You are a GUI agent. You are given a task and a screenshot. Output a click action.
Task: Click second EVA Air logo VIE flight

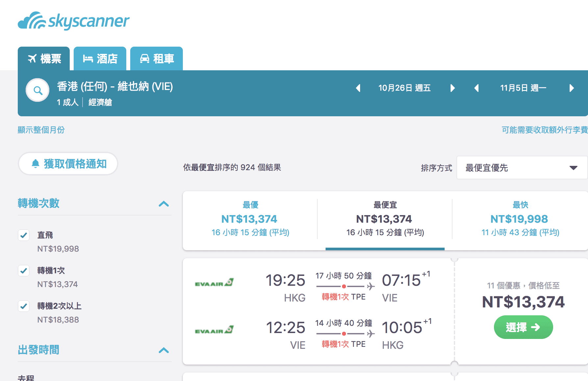click(214, 330)
